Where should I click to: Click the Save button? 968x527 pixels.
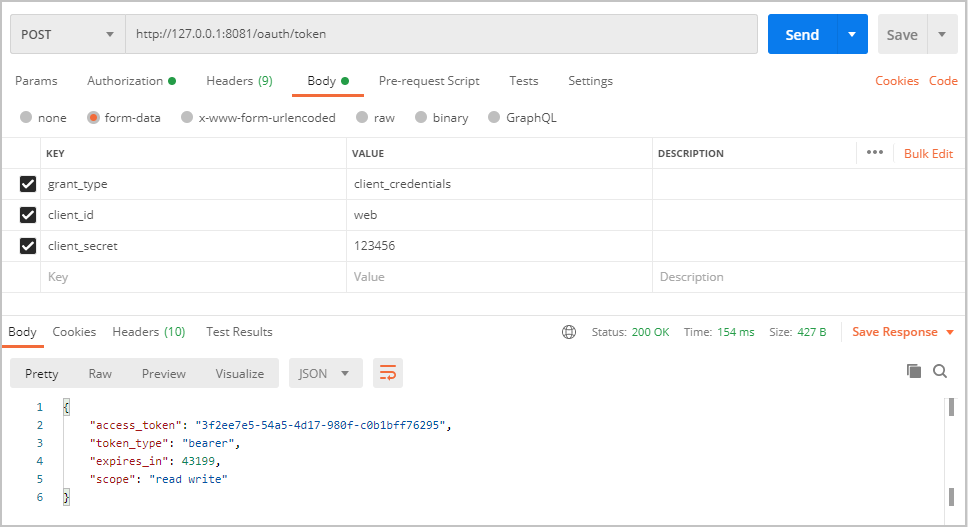point(902,34)
